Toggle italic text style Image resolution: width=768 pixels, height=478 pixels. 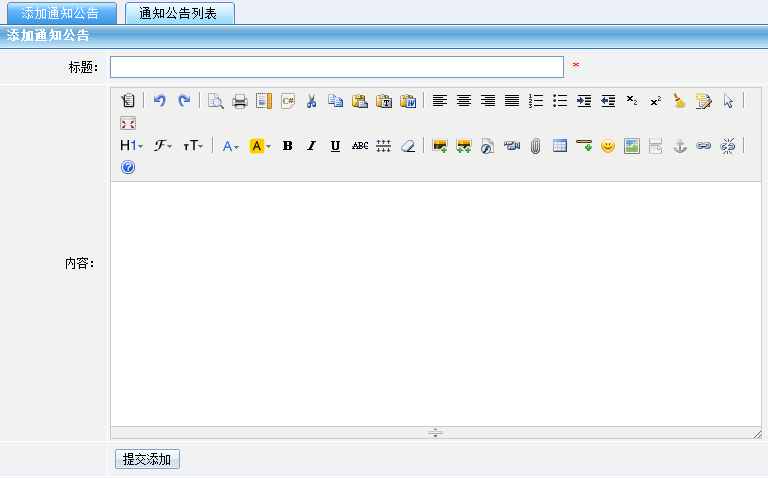tap(311, 146)
